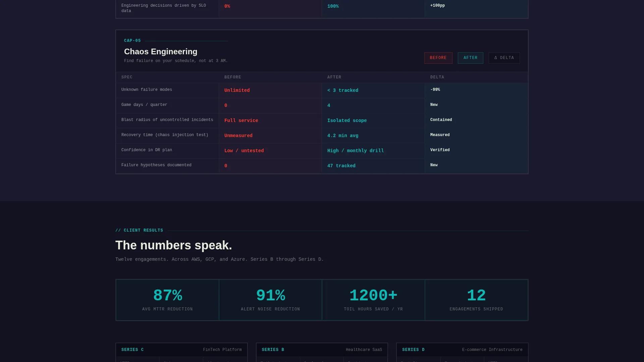Viewport: 644px width, 362px height.
Task: Click the 'Isolated scope' after value
Action: click(347, 121)
